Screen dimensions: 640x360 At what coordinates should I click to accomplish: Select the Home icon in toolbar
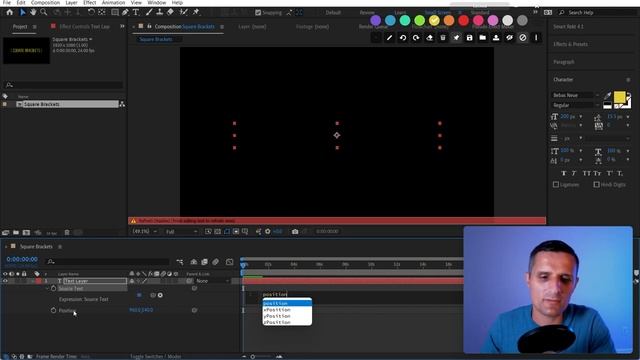point(9,12)
